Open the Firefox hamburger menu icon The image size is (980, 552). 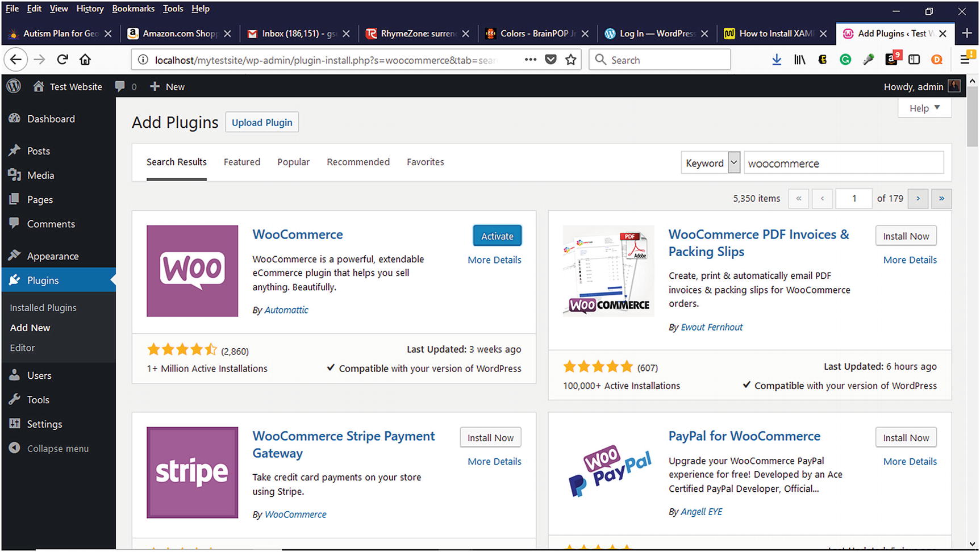coord(965,60)
